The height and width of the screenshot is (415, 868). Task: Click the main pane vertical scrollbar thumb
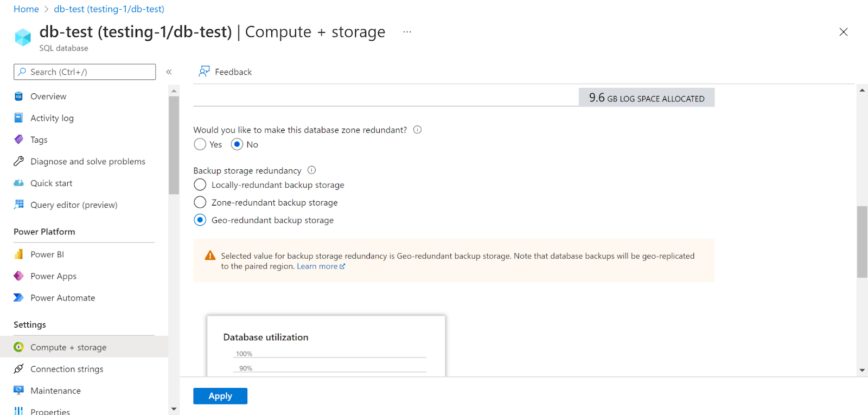[x=862, y=241]
